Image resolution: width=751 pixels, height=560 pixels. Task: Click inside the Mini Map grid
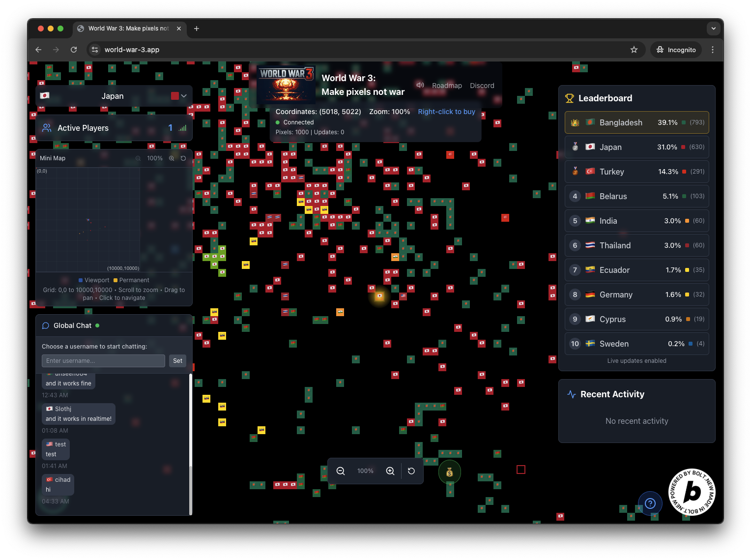[x=88, y=220]
